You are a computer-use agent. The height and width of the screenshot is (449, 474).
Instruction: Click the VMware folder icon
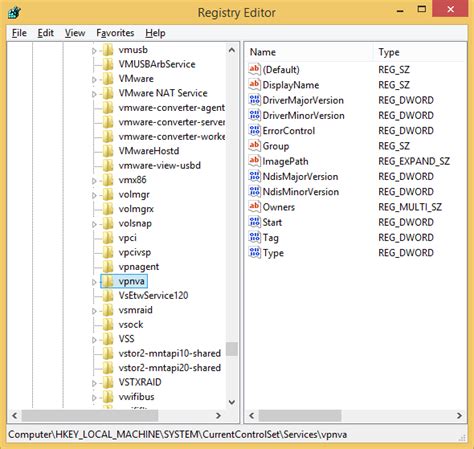108,79
